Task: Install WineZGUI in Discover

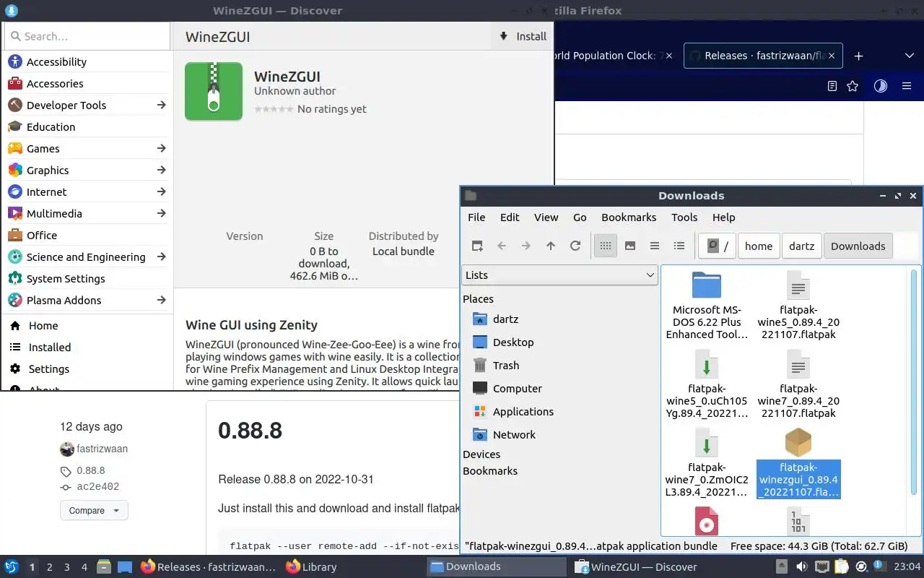Action: pos(523,36)
